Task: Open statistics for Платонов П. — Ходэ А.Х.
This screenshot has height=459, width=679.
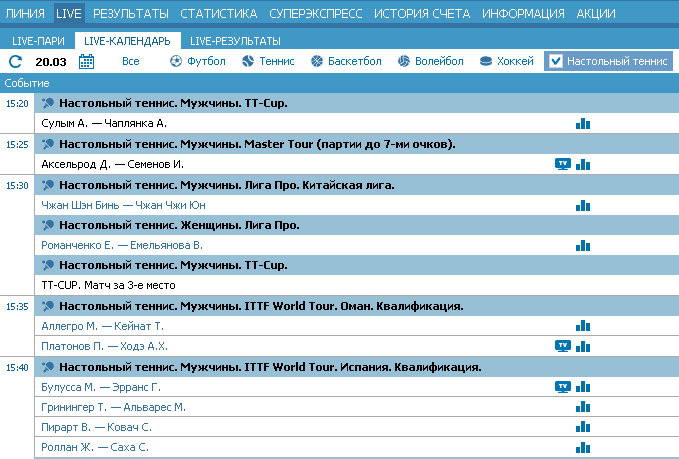Action: (583, 346)
